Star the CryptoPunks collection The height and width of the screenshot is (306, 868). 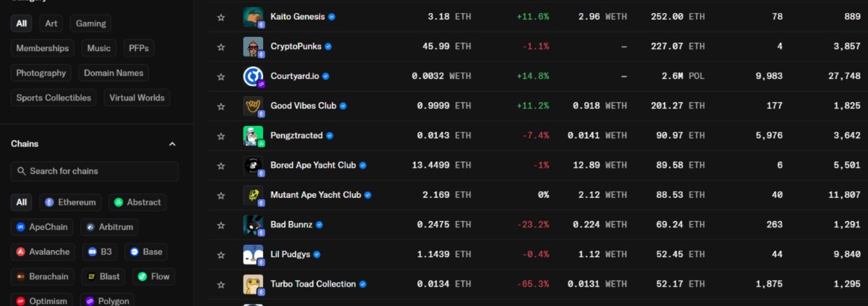221,47
